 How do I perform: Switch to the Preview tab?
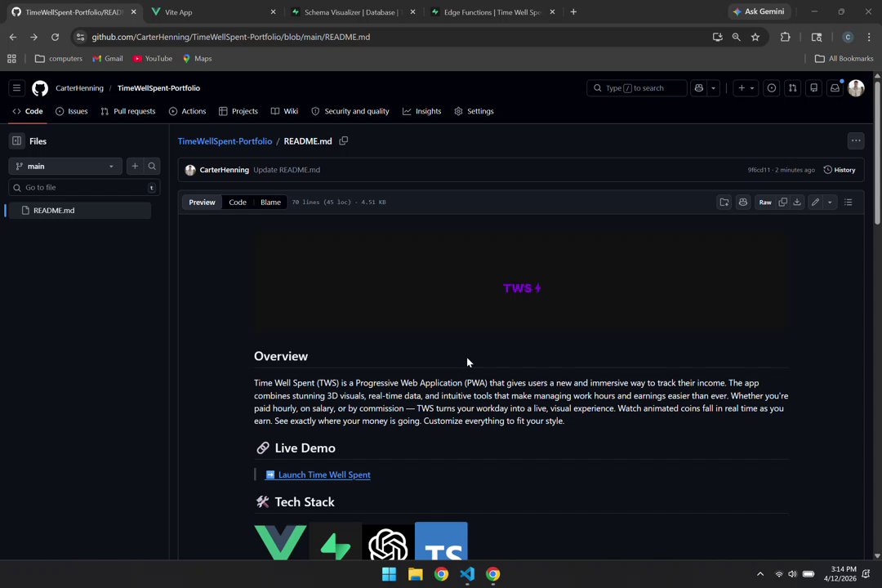pyautogui.click(x=202, y=203)
